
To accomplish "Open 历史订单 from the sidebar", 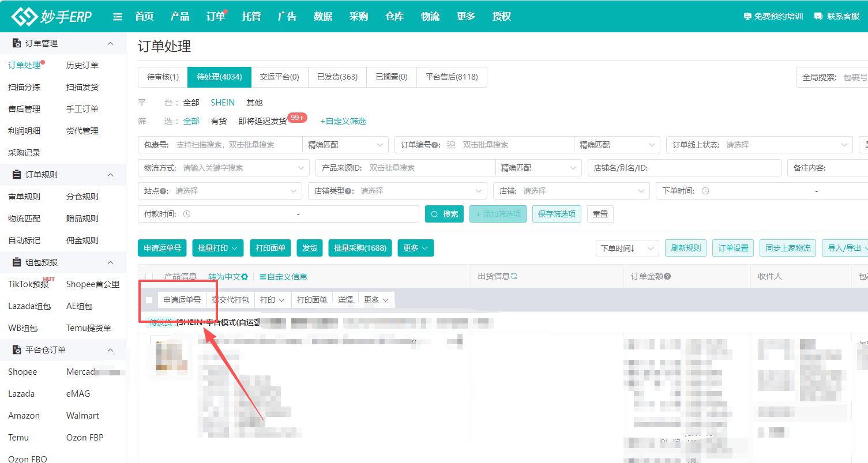I will click(x=82, y=65).
